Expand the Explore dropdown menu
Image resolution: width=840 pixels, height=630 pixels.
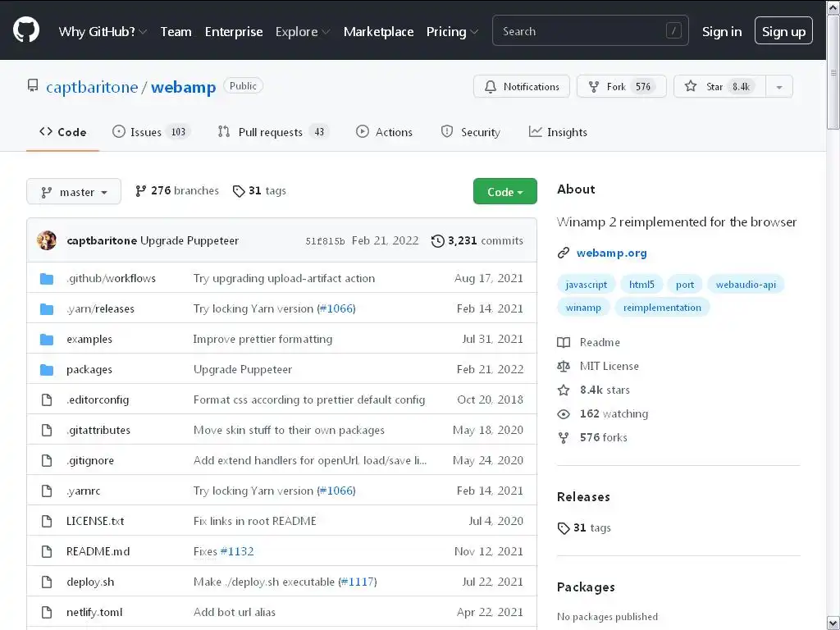(303, 32)
